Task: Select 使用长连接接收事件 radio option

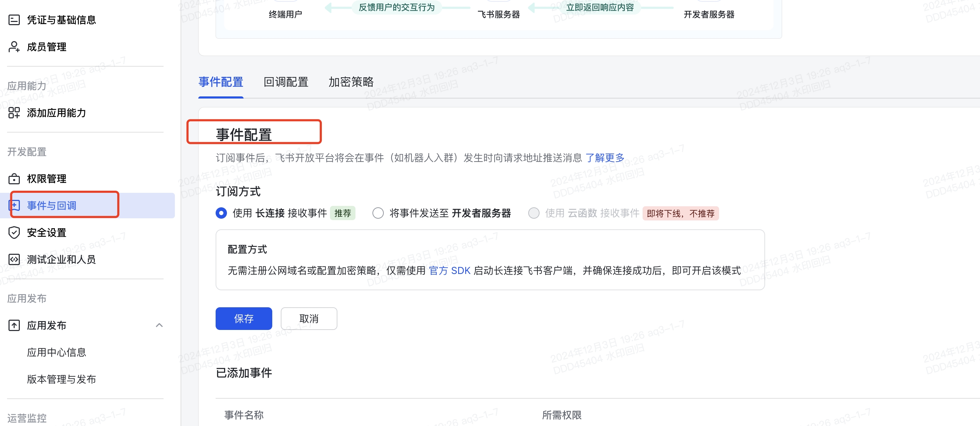Action: 221,213
